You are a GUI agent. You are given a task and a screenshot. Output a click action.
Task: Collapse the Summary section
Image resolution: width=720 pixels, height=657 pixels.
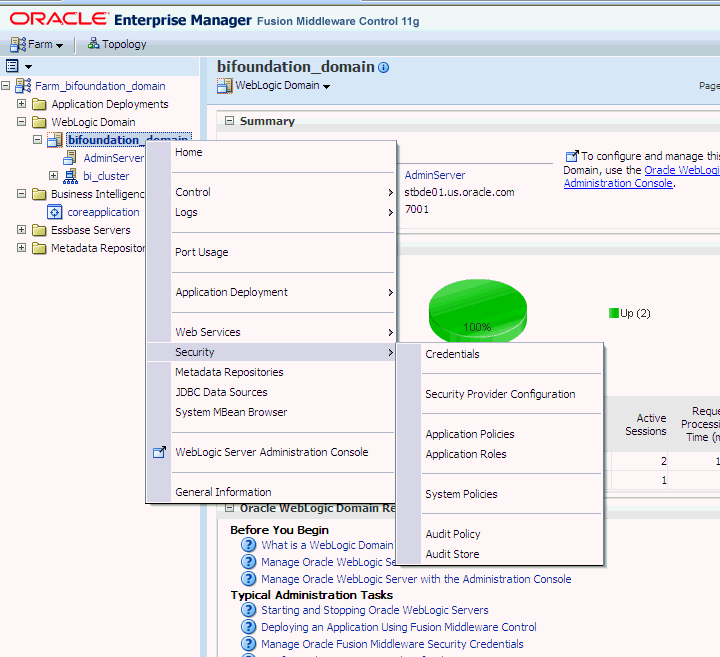pos(229,121)
